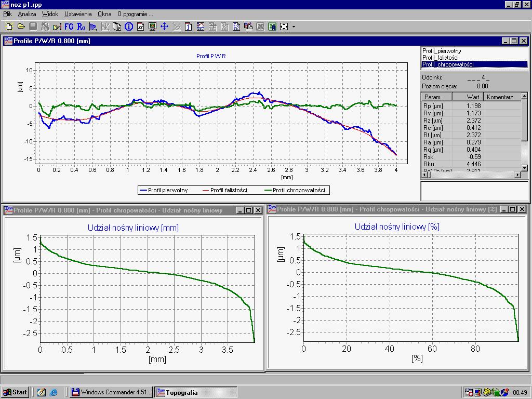This screenshot has height=399, width=532.
Task: Open the Ustawienia menu
Action: pyautogui.click(x=78, y=14)
